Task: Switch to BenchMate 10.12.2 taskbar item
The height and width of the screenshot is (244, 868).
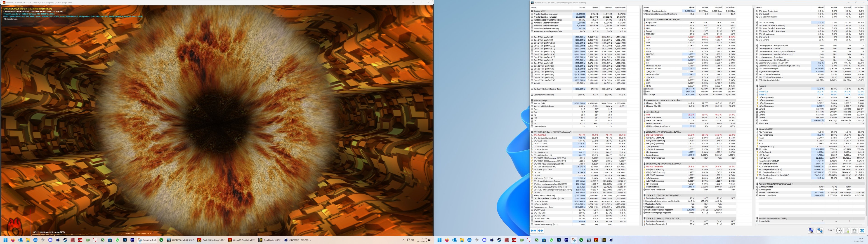Action: 269,240
